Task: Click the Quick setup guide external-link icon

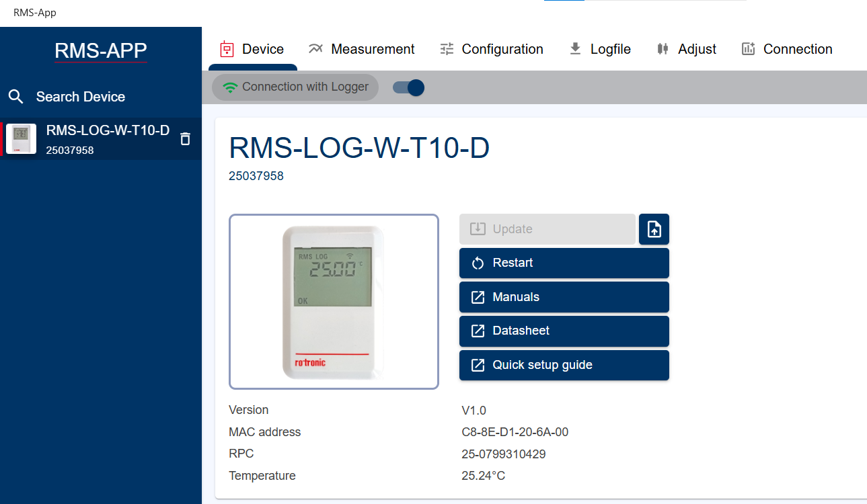Action: (x=478, y=365)
